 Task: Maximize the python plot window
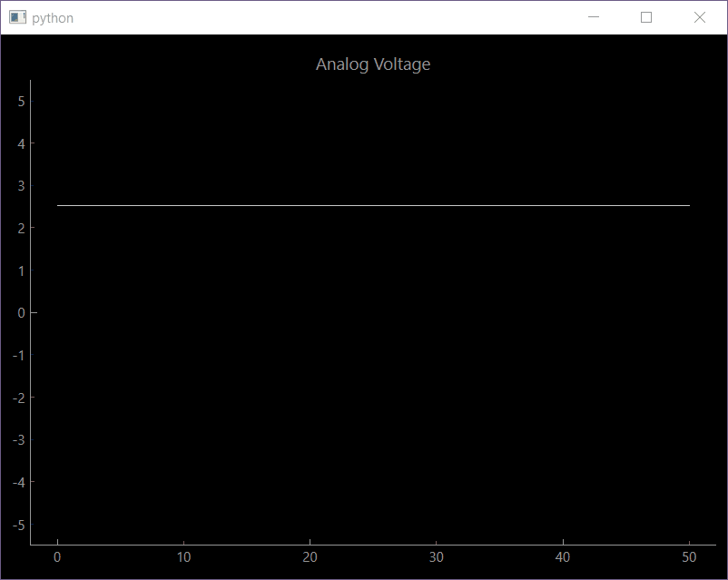(646, 17)
